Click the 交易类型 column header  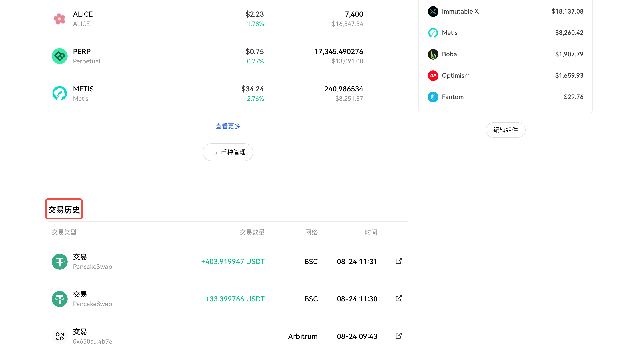pyautogui.click(x=64, y=232)
